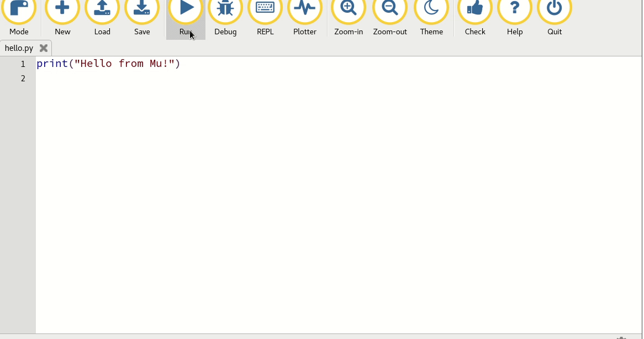This screenshot has height=339, width=644.
Task: Toggle the REPL panel open
Action: tap(265, 17)
